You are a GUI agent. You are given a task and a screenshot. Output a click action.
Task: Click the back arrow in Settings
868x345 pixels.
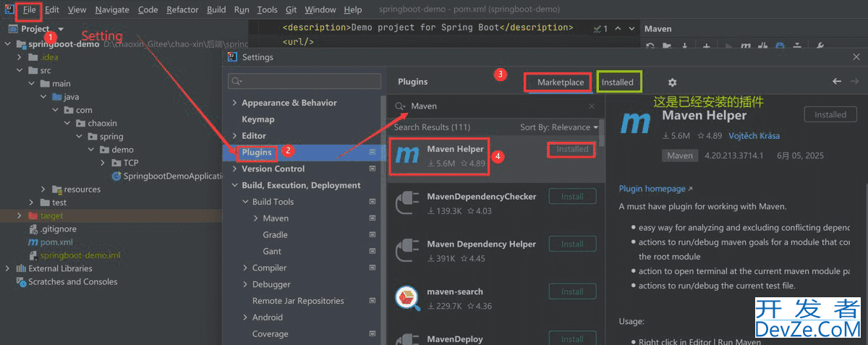pyautogui.click(x=837, y=82)
